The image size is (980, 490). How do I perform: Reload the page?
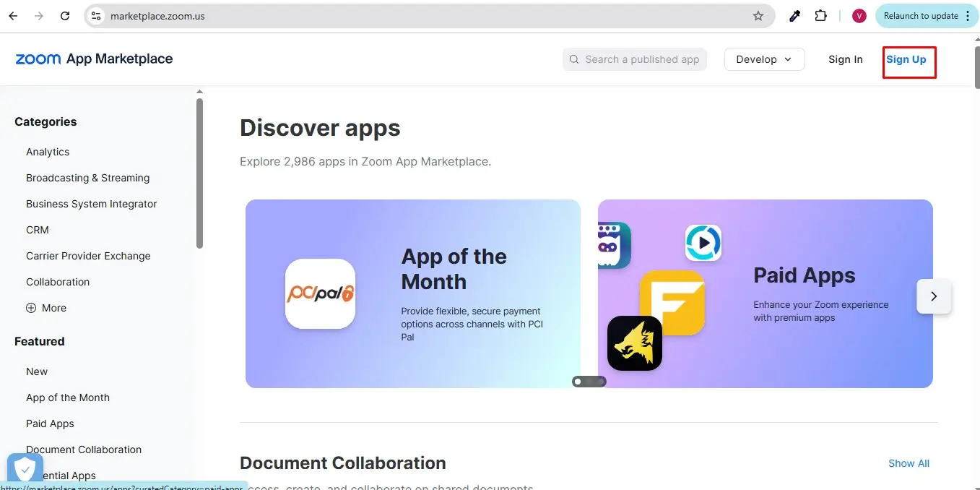tap(65, 16)
